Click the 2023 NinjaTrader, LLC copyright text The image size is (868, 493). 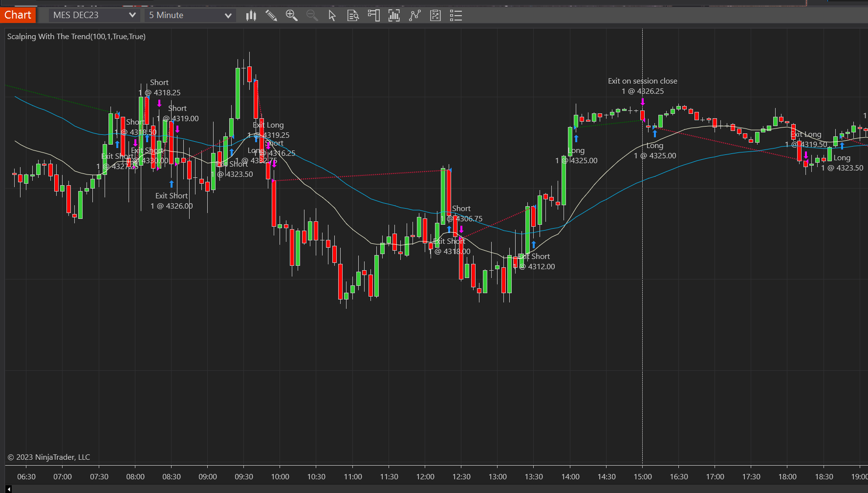point(49,457)
